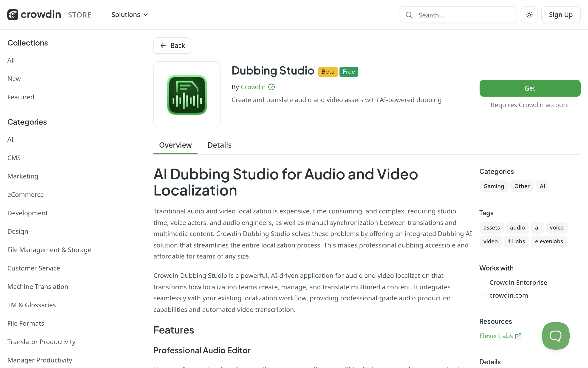588x368 pixels.
Task: Expand the Solutions dropdown
Action: pos(130,14)
